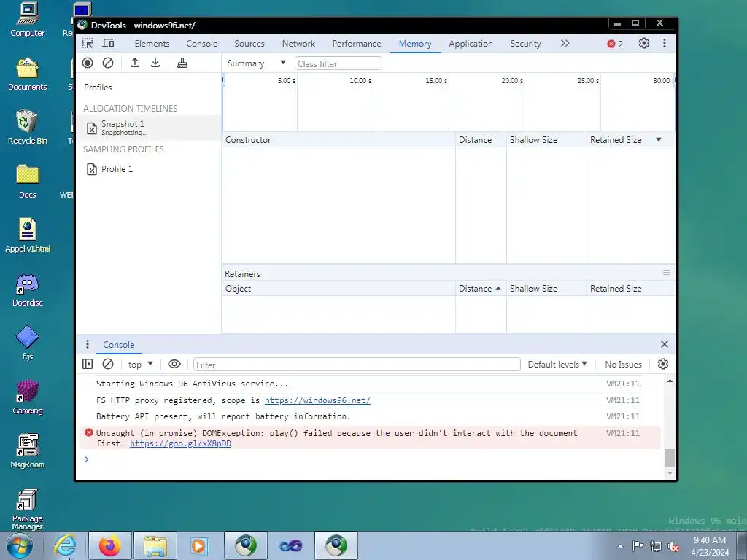Open the Gameing desktop shortcut
This screenshot has height=560, width=747.
[x=27, y=397]
